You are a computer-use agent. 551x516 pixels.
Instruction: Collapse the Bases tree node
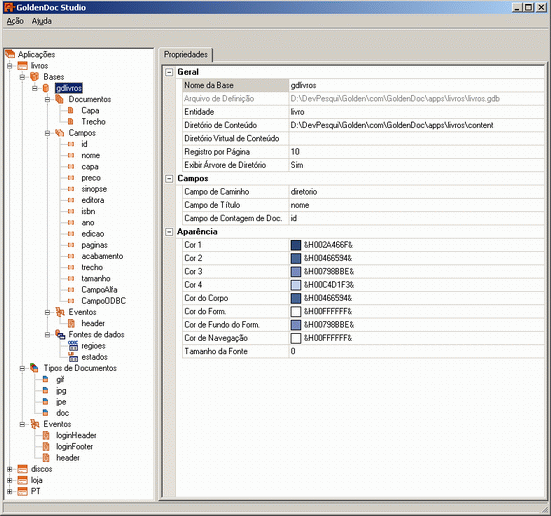(x=22, y=77)
